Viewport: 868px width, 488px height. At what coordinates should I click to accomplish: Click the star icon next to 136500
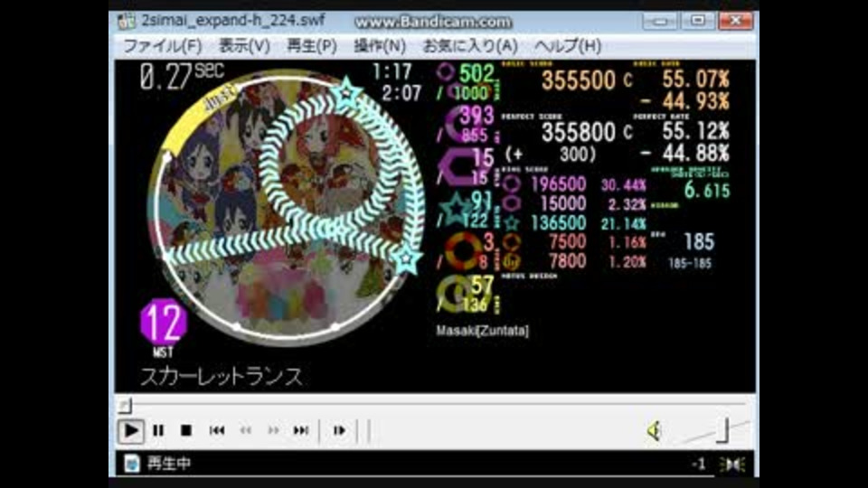pyautogui.click(x=512, y=223)
